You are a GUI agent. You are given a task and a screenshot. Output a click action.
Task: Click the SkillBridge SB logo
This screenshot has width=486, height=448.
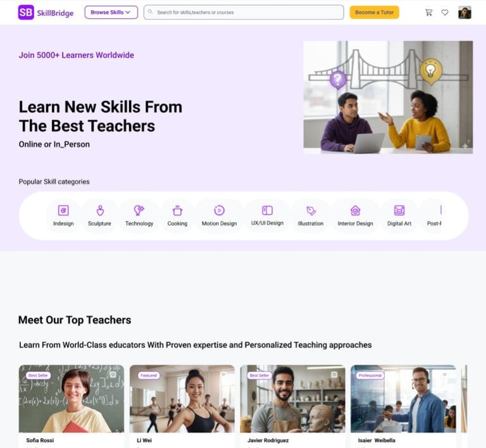pyautogui.click(x=26, y=13)
